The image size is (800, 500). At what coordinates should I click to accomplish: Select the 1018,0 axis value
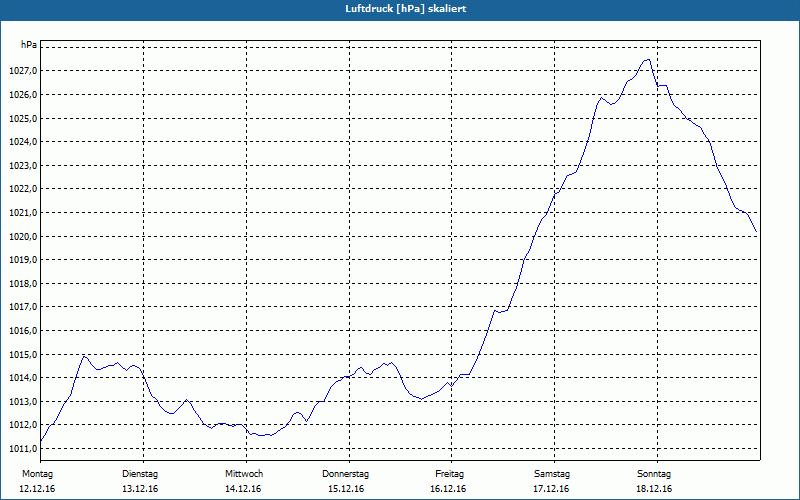23,283
